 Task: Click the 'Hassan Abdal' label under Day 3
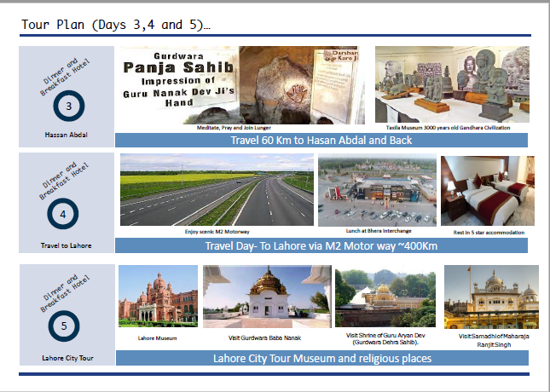(x=66, y=135)
